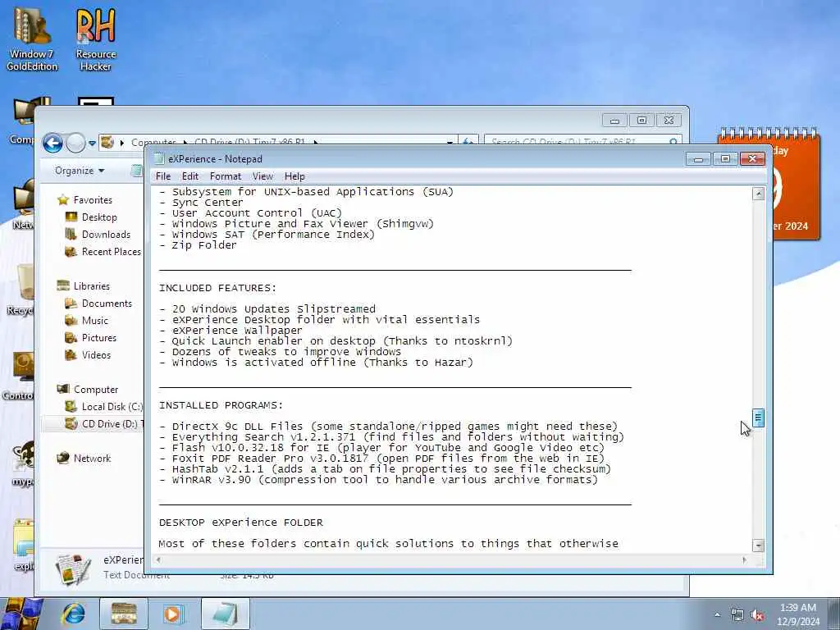Viewport: 840px width, 630px height.
Task: Click the Recent Places icon
Action: click(x=71, y=251)
